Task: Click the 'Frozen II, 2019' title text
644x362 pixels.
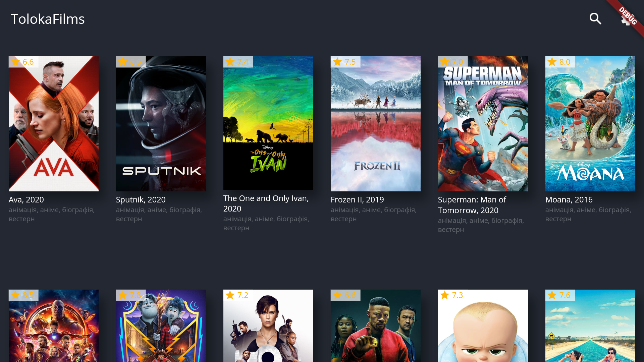Action: (357, 199)
